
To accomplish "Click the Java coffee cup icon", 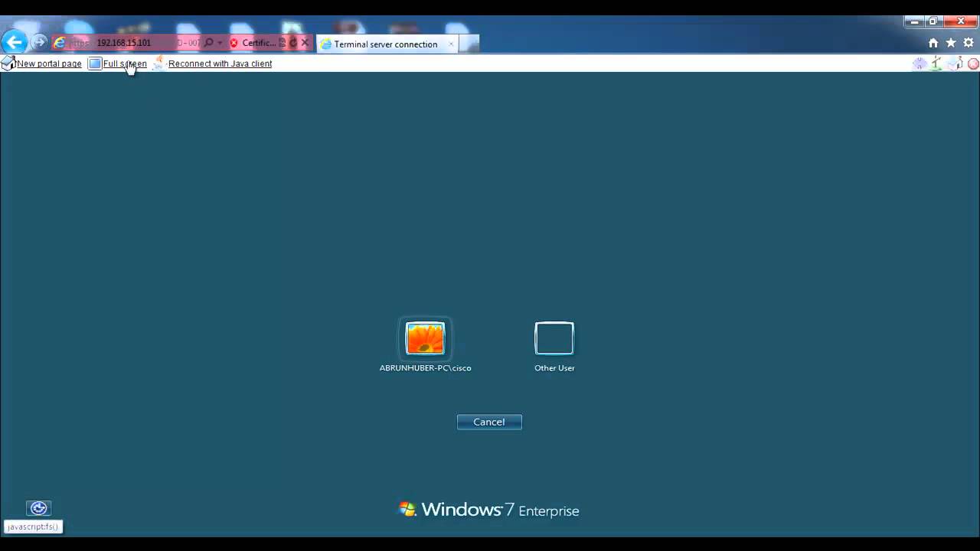I will coord(158,63).
